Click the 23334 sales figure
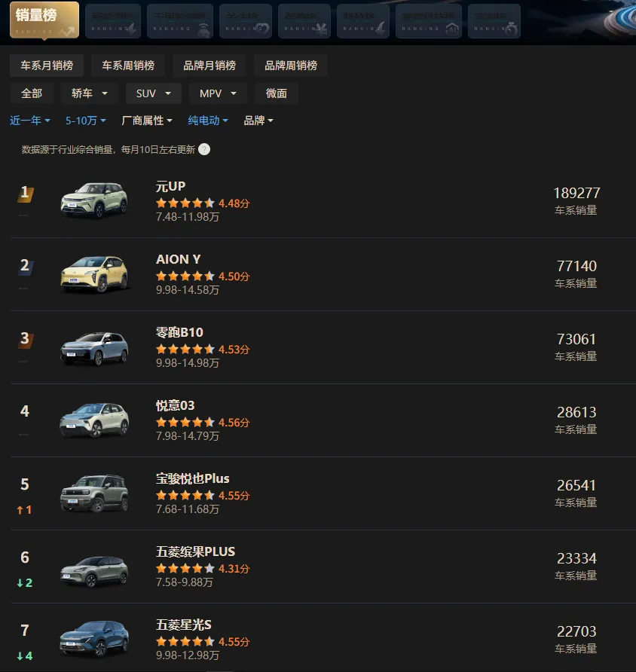 click(576, 558)
